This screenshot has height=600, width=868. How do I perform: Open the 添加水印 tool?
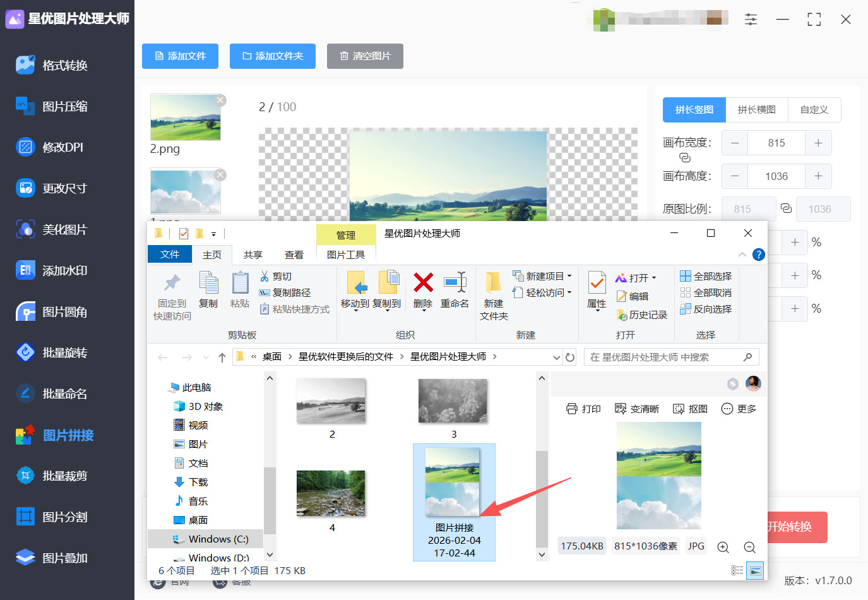pyautogui.click(x=52, y=270)
